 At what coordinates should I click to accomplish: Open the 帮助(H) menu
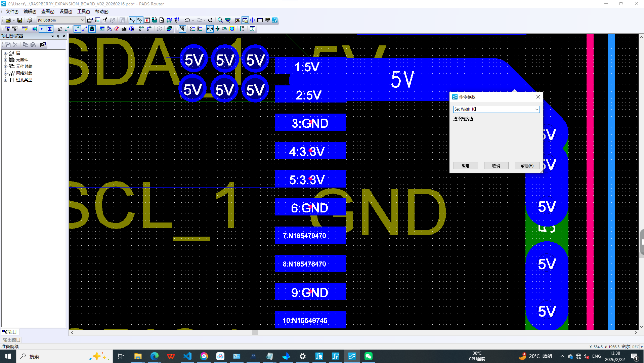click(x=101, y=11)
